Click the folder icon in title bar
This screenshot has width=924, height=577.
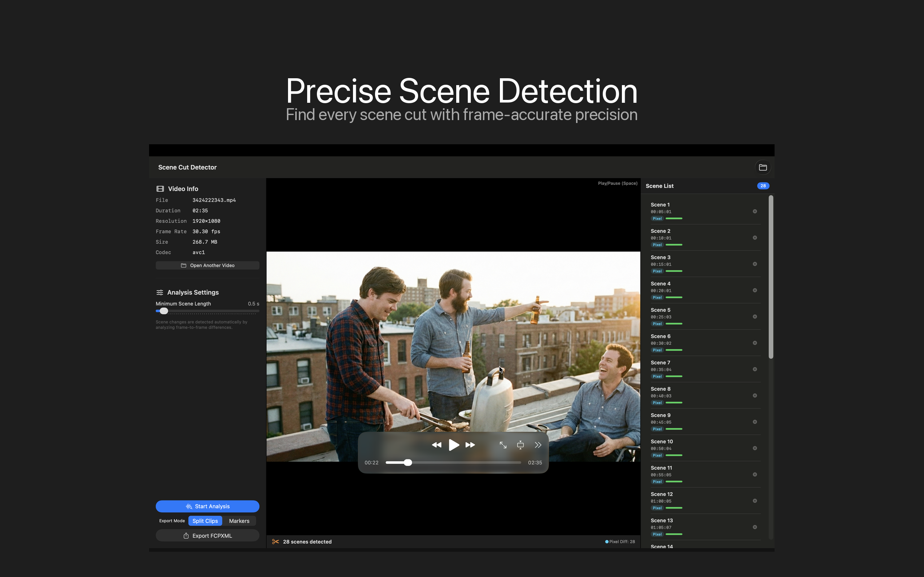pyautogui.click(x=763, y=168)
